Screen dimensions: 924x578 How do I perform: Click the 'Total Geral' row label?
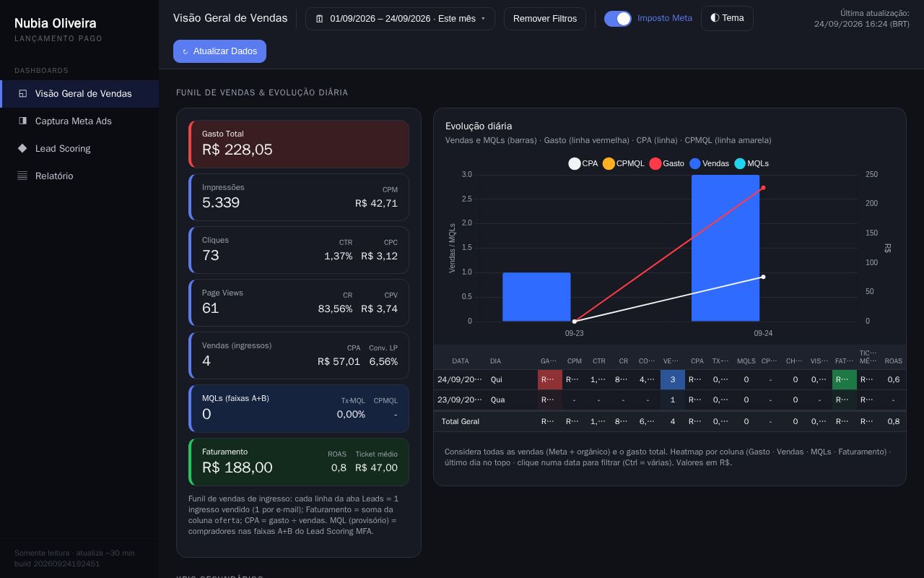461,421
